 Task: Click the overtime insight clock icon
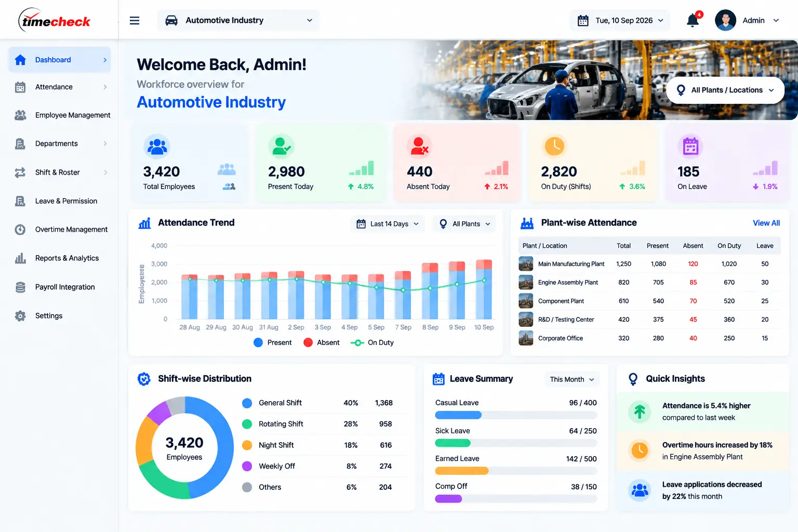[x=640, y=450]
